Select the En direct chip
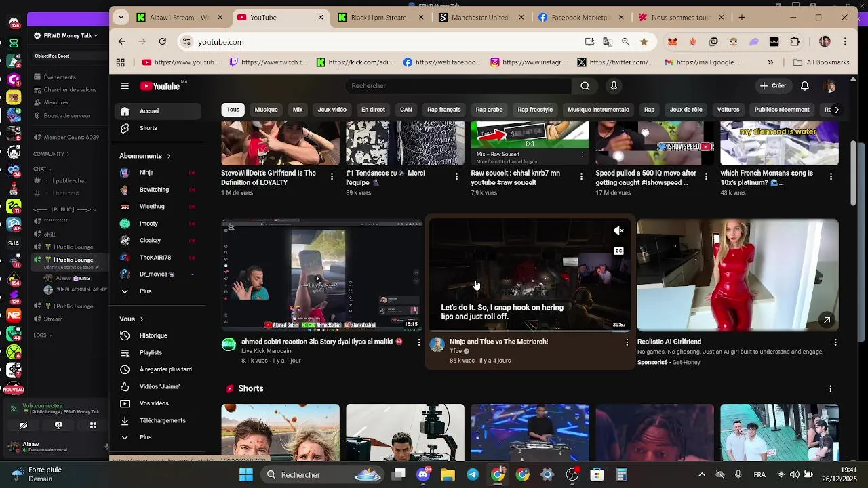The height and width of the screenshot is (488, 868). point(373,110)
